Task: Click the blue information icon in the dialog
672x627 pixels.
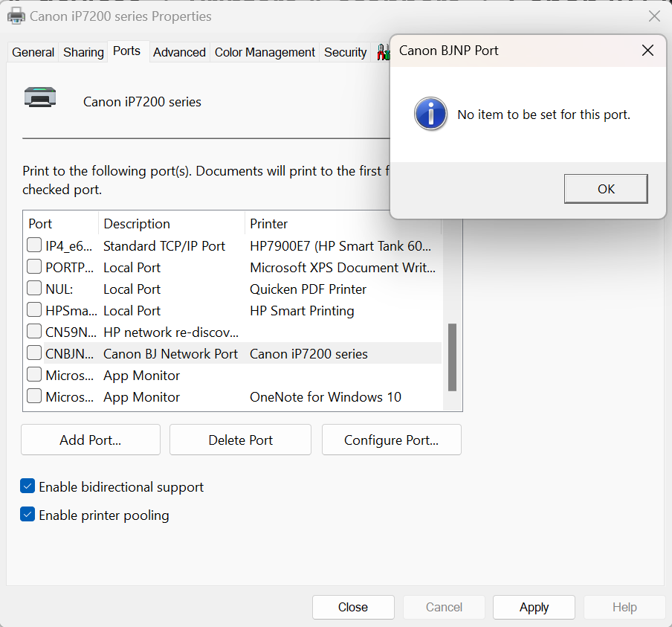Action: [x=430, y=115]
